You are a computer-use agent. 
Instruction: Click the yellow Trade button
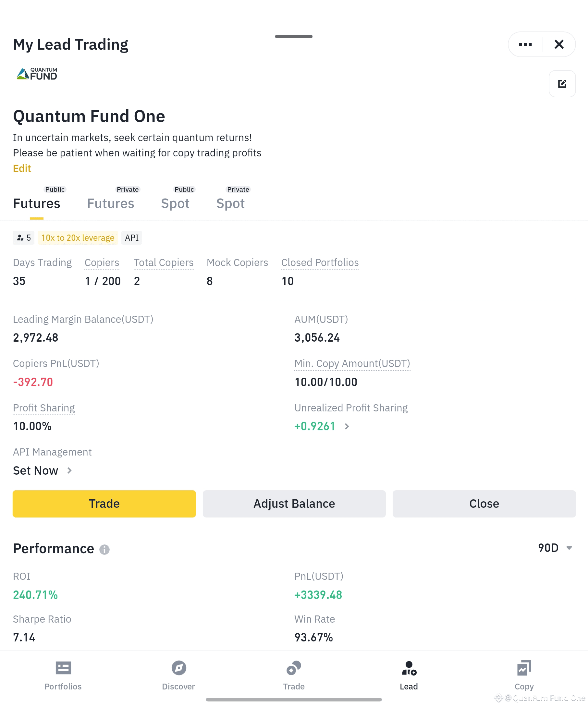pos(104,504)
